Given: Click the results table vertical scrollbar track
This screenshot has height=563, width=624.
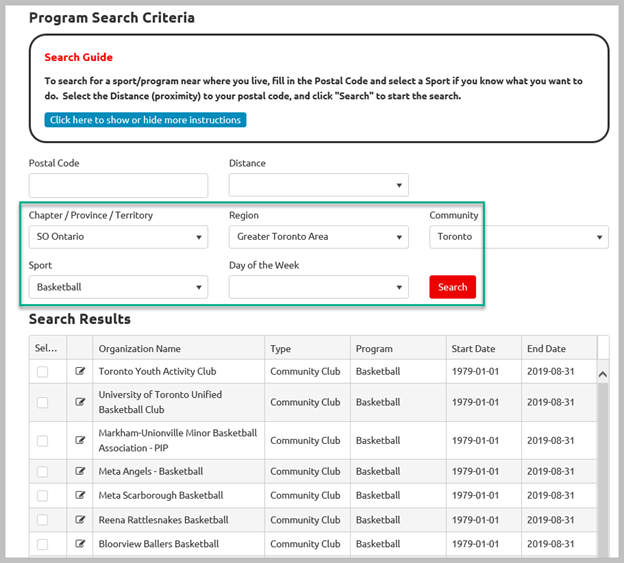Looking at the screenshot, I should tap(603, 469).
